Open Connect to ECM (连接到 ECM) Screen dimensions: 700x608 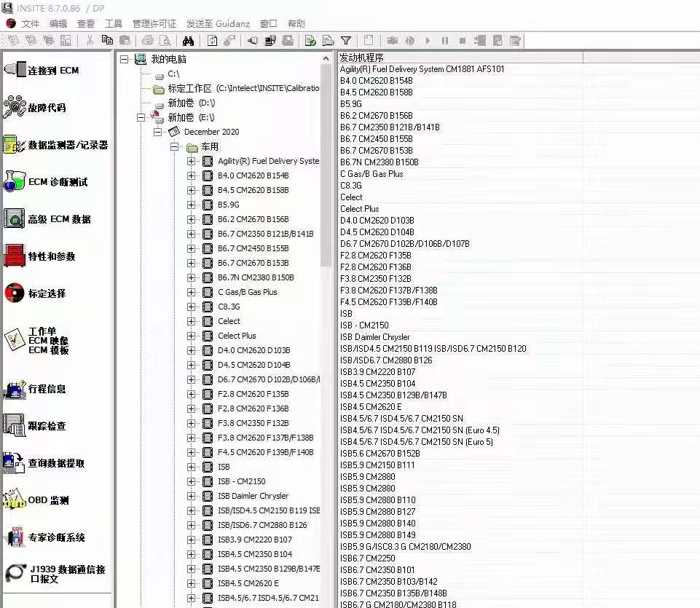click(42, 70)
